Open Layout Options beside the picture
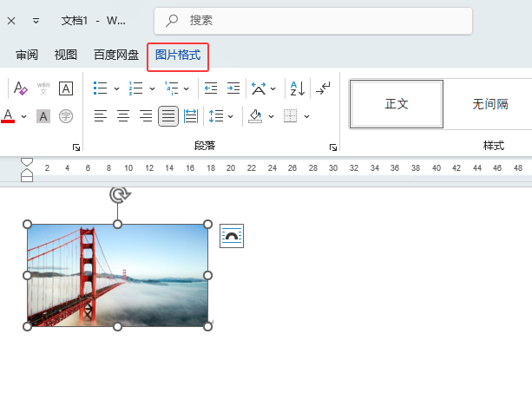Viewport: 532px width, 419px height. coord(232,236)
